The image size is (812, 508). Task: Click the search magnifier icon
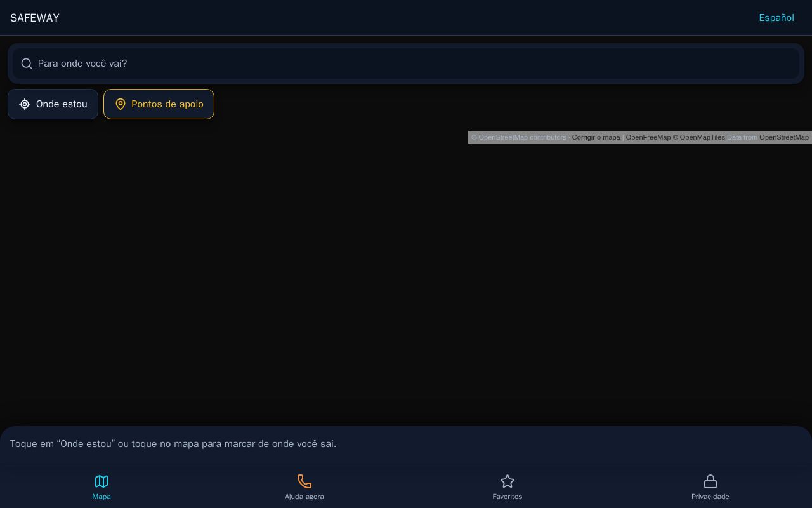pos(27,63)
